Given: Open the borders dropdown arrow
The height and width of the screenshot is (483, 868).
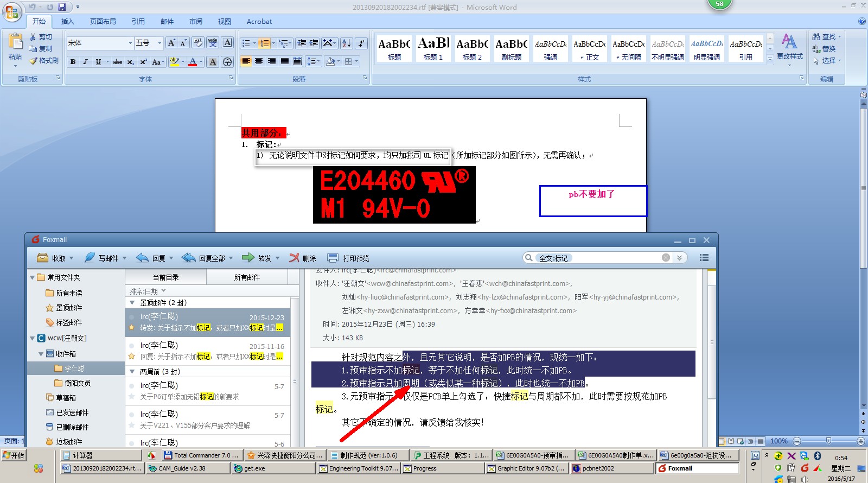Looking at the screenshot, I should 356,61.
